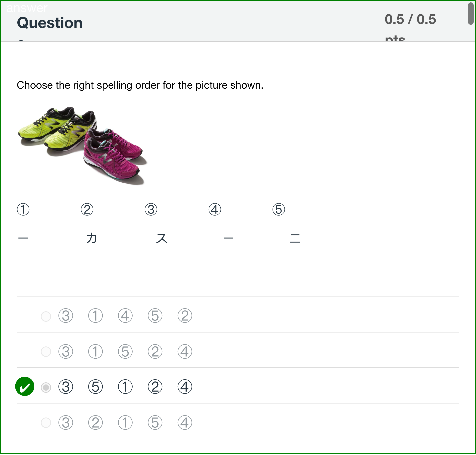The height and width of the screenshot is (455, 476).
Task: Click the green correct answer checkmark
Action: click(25, 387)
